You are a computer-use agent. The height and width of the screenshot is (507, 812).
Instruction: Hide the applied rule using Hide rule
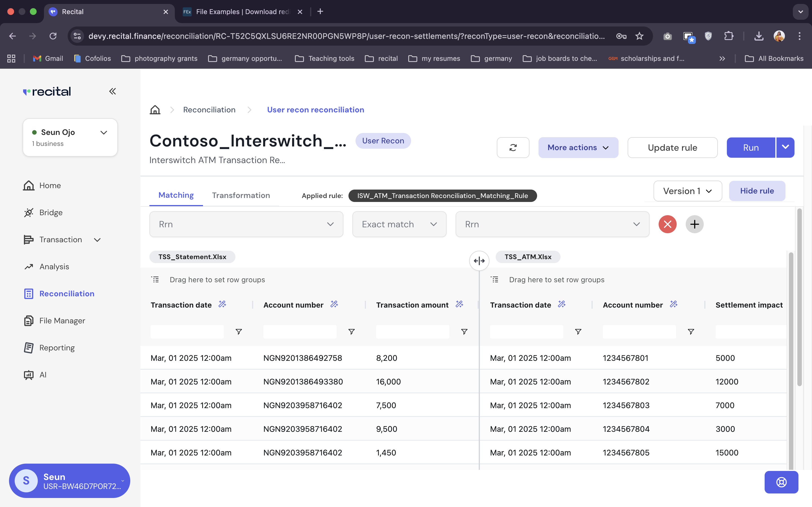pyautogui.click(x=757, y=191)
